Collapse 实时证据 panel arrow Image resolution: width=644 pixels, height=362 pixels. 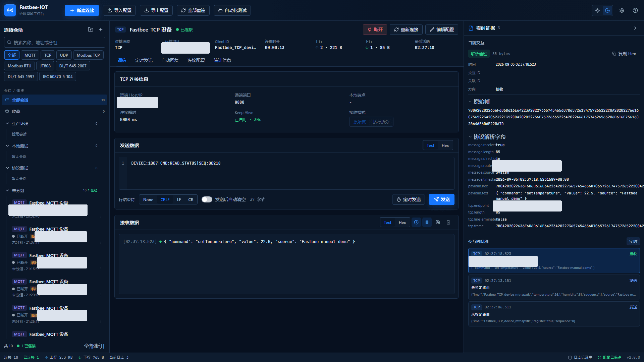pyautogui.click(x=635, y=28)
